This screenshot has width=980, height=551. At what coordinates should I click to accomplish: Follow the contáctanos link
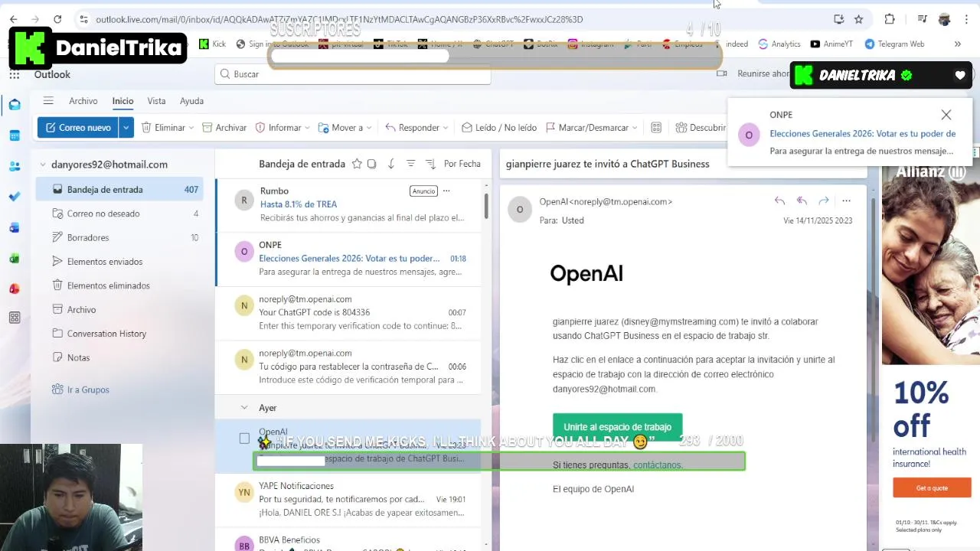tap(657, 465)
